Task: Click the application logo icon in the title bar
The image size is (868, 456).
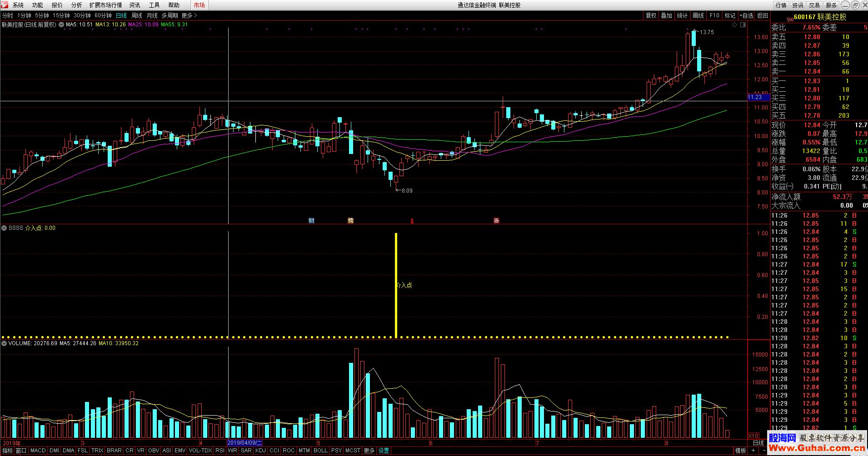Action: click(x=5, y=5)
